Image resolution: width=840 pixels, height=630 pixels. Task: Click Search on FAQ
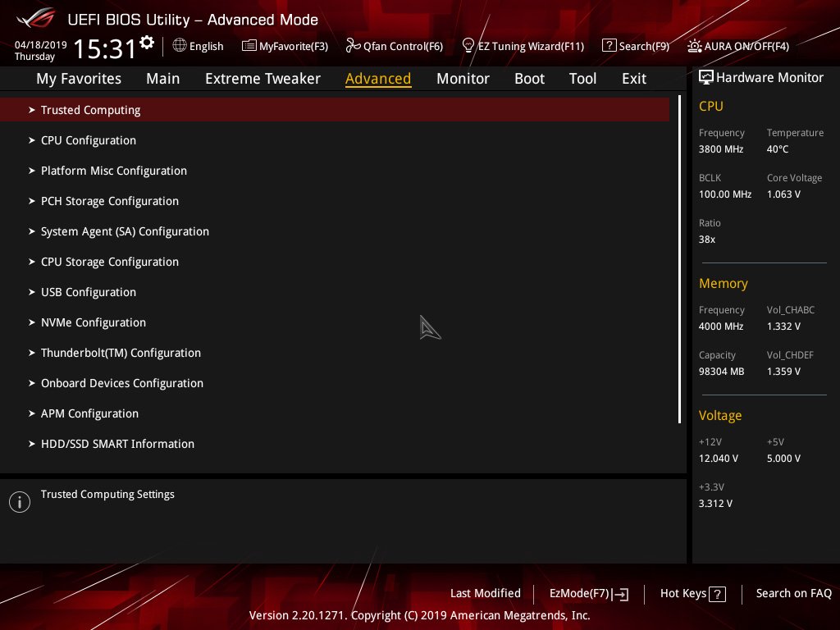point(793,594)
